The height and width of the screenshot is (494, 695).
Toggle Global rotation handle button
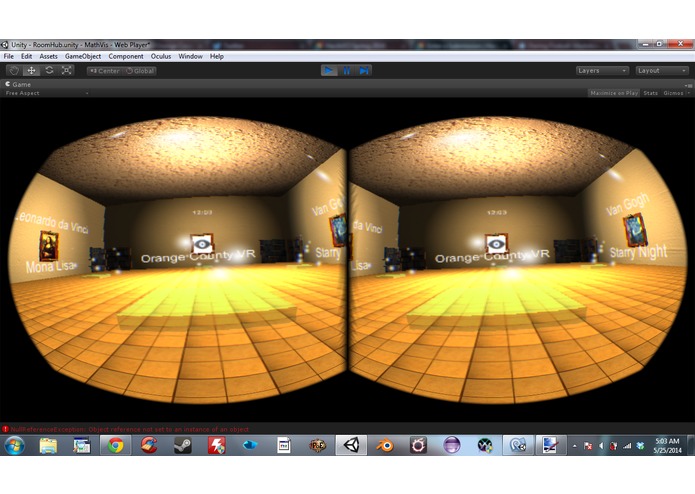point(139,71)
